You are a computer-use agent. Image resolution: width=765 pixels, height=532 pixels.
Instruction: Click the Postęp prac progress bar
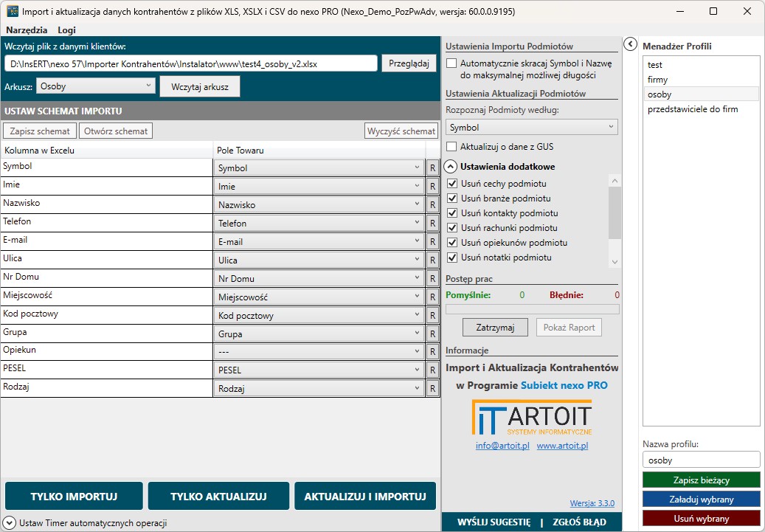(x=533, y=309)
